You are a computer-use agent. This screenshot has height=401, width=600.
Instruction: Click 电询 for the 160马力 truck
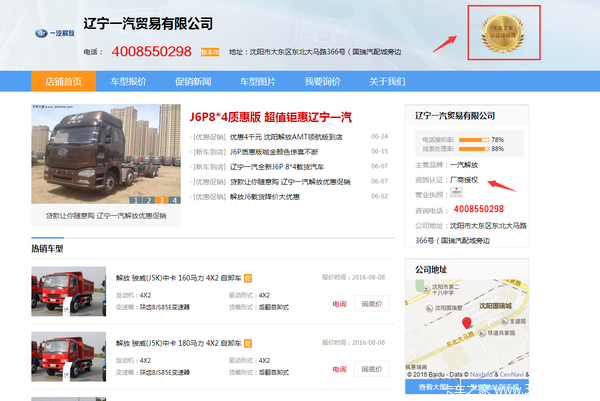[339, 304]
